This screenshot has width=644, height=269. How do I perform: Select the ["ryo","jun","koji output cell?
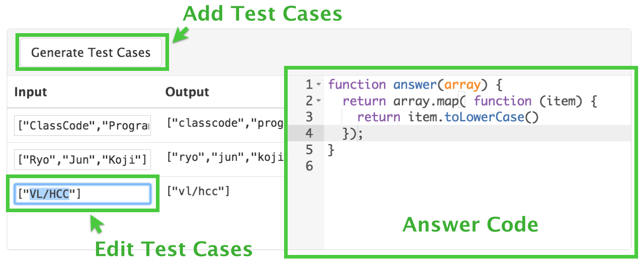225,158
